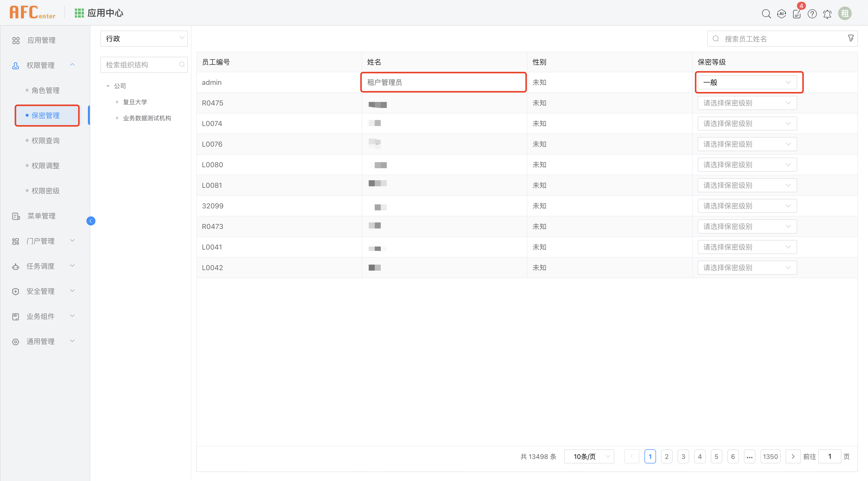Select page 1350 in pagination
The image size is (868, 481).
tap(770, 456)
